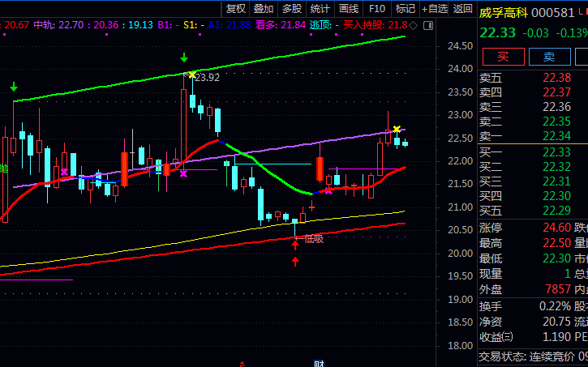Click 卖五 price 22.38
Viewport: 588px width, 367px height.
557,78
